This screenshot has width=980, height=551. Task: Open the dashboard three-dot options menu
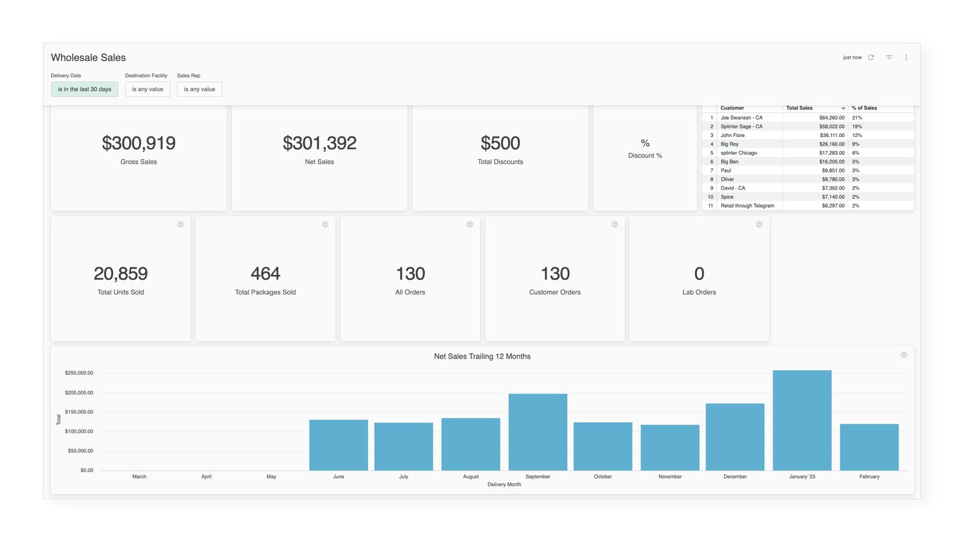[907, 57]
